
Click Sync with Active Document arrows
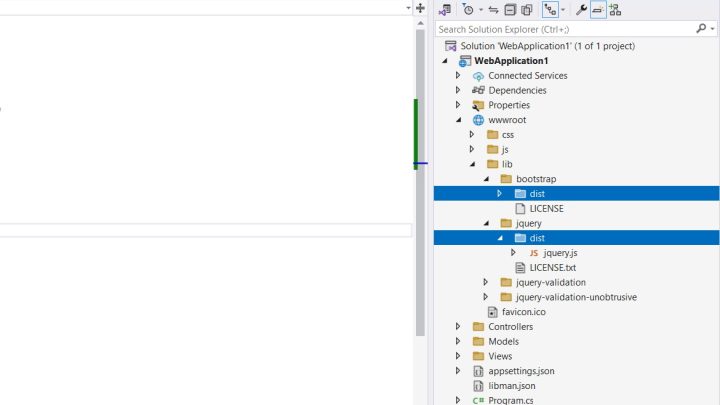point(494,10)
